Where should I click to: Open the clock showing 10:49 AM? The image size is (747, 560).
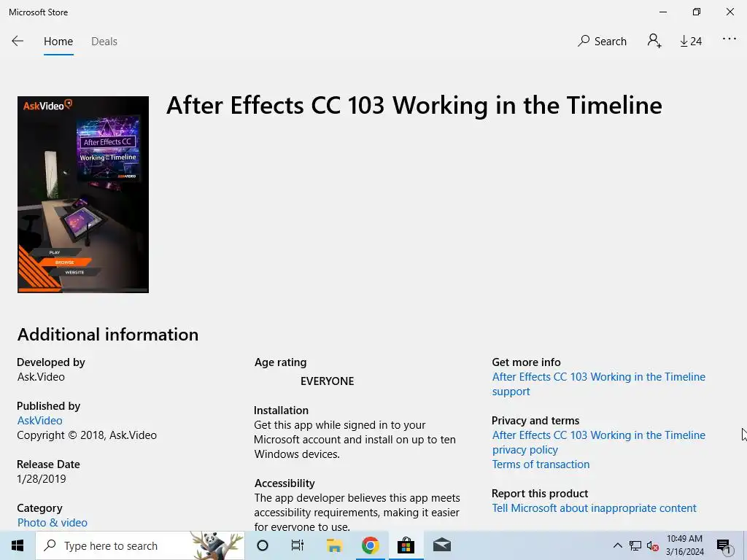(x=684, y=545)
